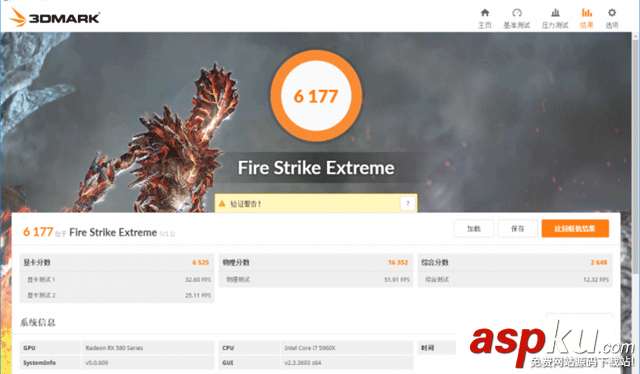Open the 基准测试 benchmarks section
Screen dimensions: 640x374
[x=516, y=19]
